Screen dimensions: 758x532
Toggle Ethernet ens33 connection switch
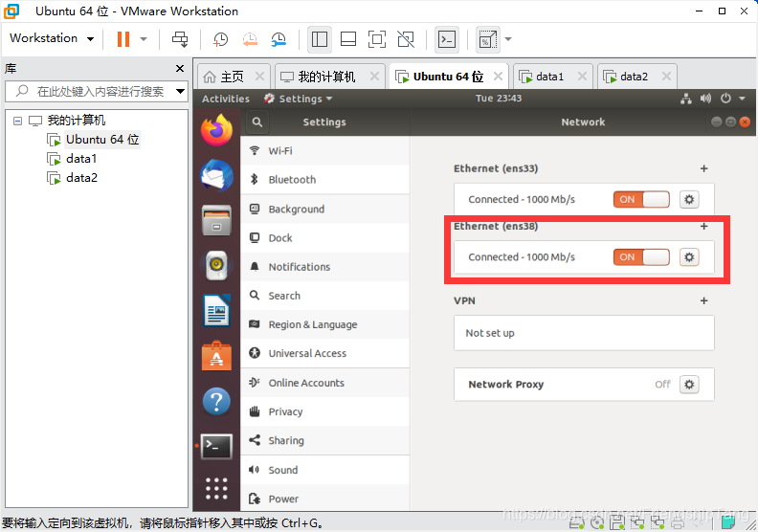click(x=641, y=200)
